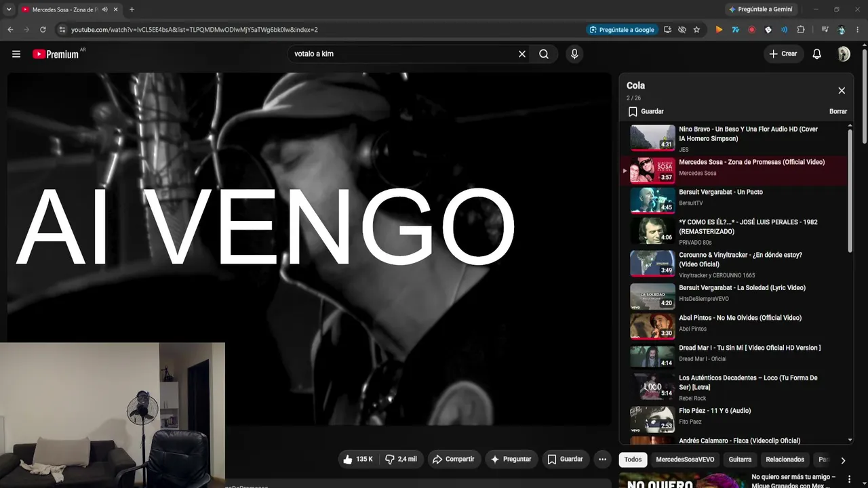The image size is (868, 488).
Task: Dislike the video with thumbs down
Action: pos(400,460)
